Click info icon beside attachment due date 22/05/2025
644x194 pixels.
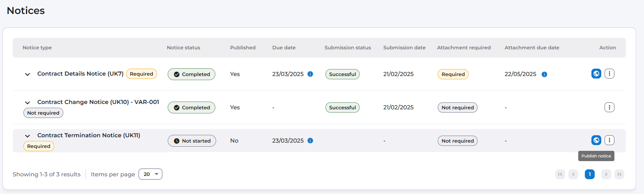[544, 74]
